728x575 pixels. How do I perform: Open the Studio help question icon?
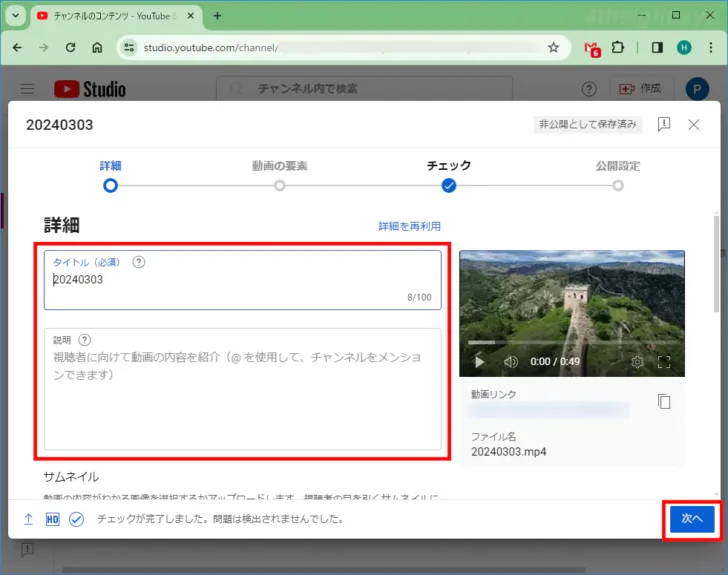coord(589,89)
